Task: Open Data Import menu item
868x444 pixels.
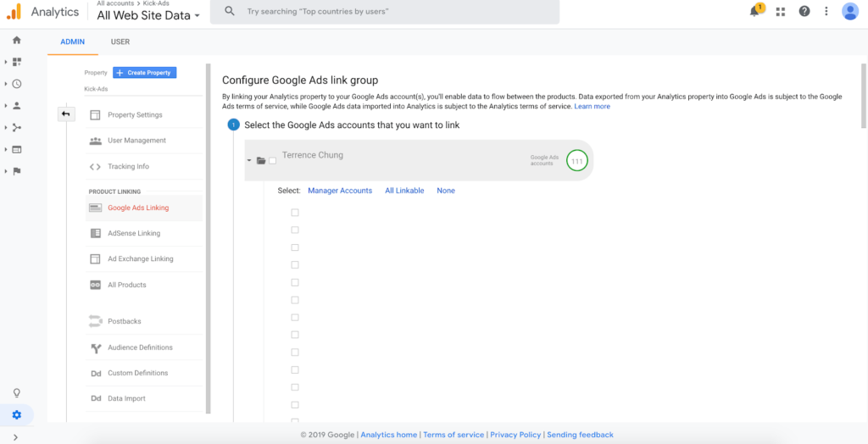Action: (x=144, y=398)
